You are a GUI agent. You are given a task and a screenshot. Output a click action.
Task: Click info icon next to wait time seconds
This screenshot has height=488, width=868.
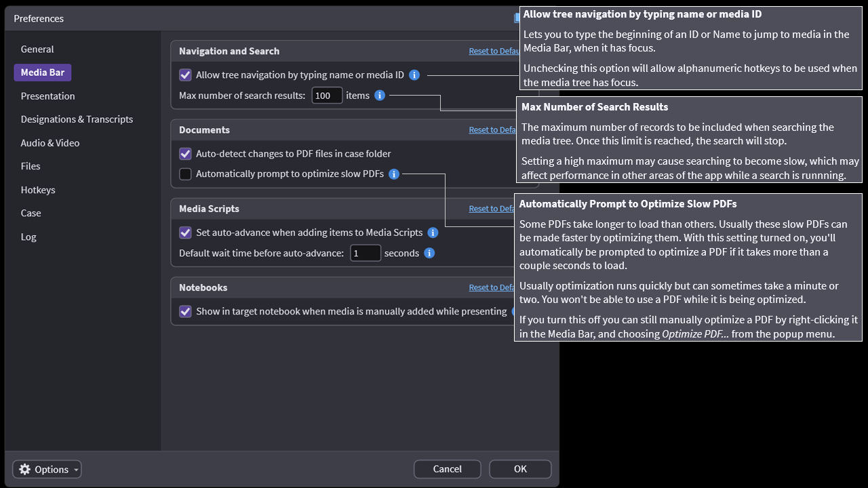[429, 253]
